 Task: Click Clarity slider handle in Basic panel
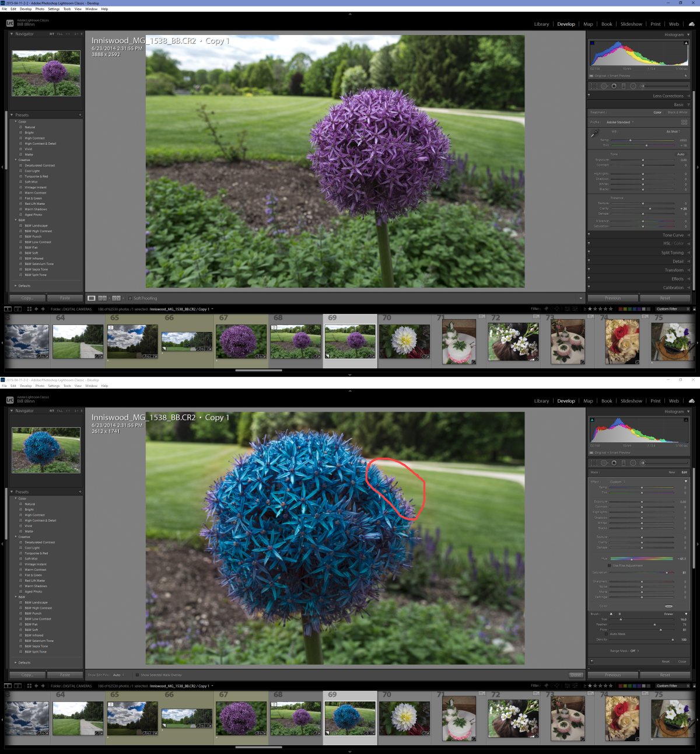[650, 208]
